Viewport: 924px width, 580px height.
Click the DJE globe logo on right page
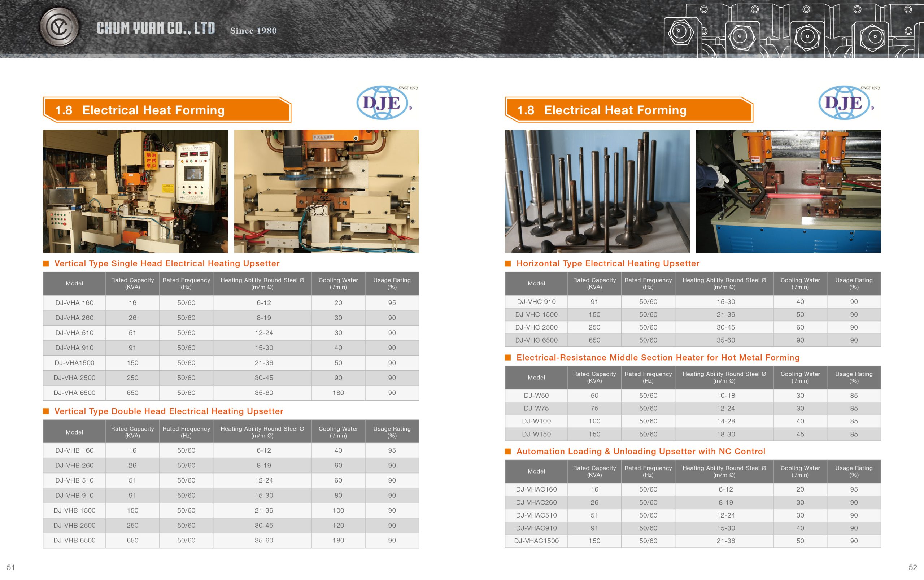845,103
